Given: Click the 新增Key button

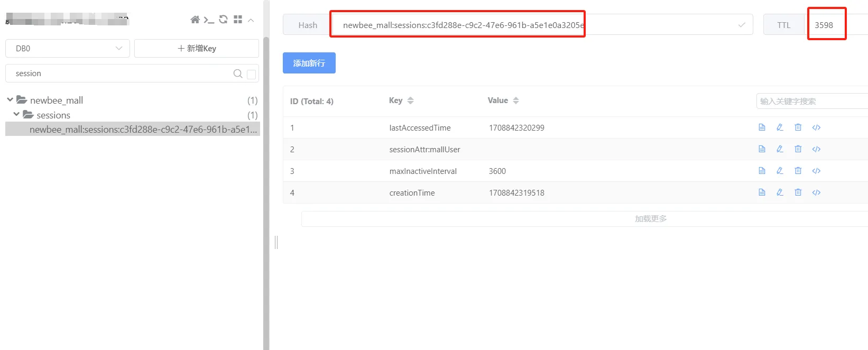Looking at the screenshot, I should (x=197, y=48).
